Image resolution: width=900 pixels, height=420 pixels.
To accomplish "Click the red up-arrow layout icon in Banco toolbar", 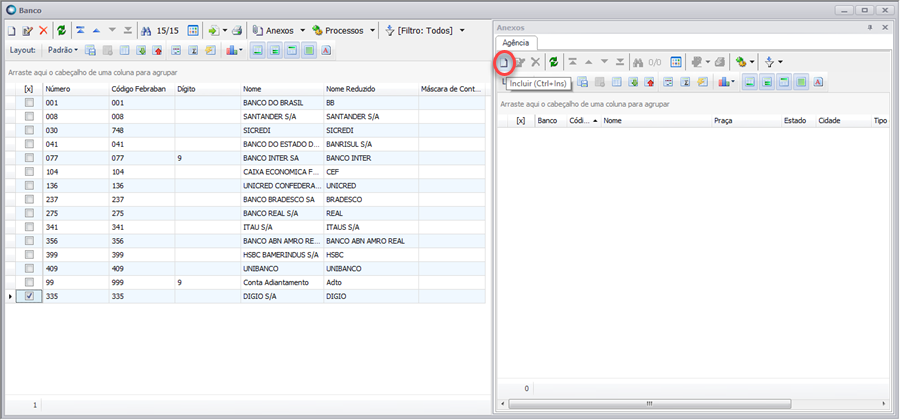I will (x=157, y=50).
